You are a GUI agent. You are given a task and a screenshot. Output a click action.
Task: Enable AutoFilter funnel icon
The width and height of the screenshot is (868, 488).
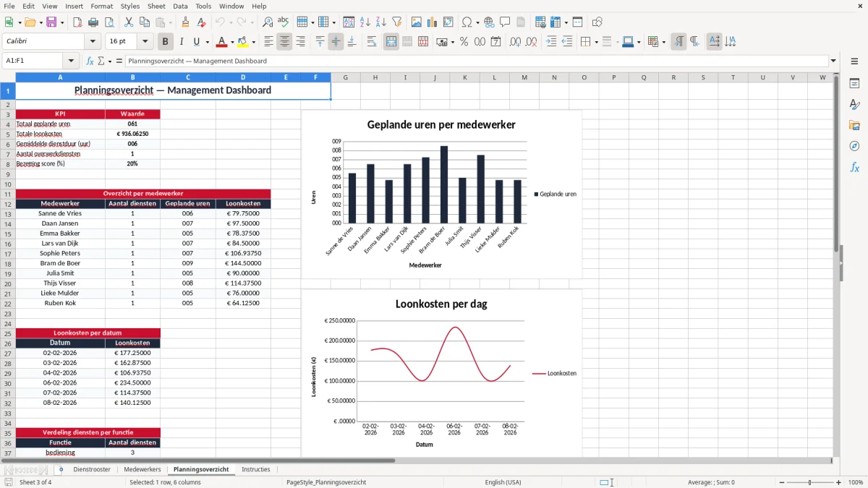(396, 22)
